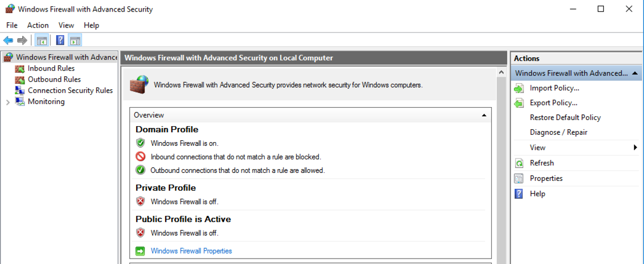Image resolution: width=644 pixels, height=264 pixels.
Task: Click the Back arrow toolbar icon
Action: (8, 41)
